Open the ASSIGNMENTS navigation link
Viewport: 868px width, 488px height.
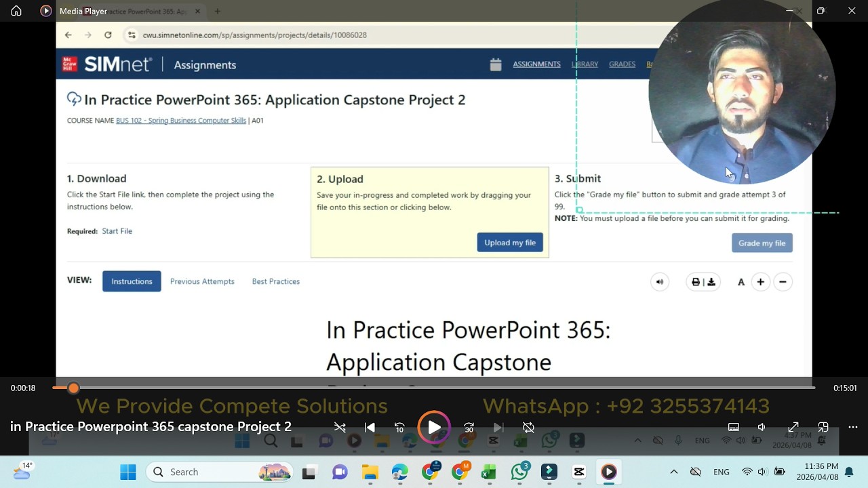pyautogui.click(x=536, y=64)
